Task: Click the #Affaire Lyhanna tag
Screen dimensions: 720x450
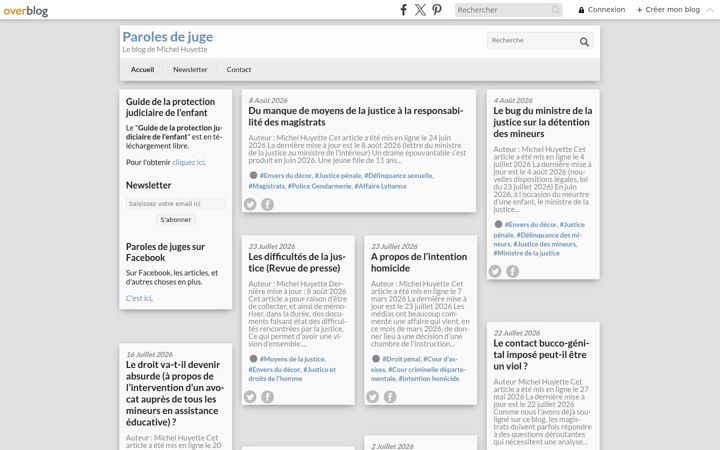Action: [380, 186]
